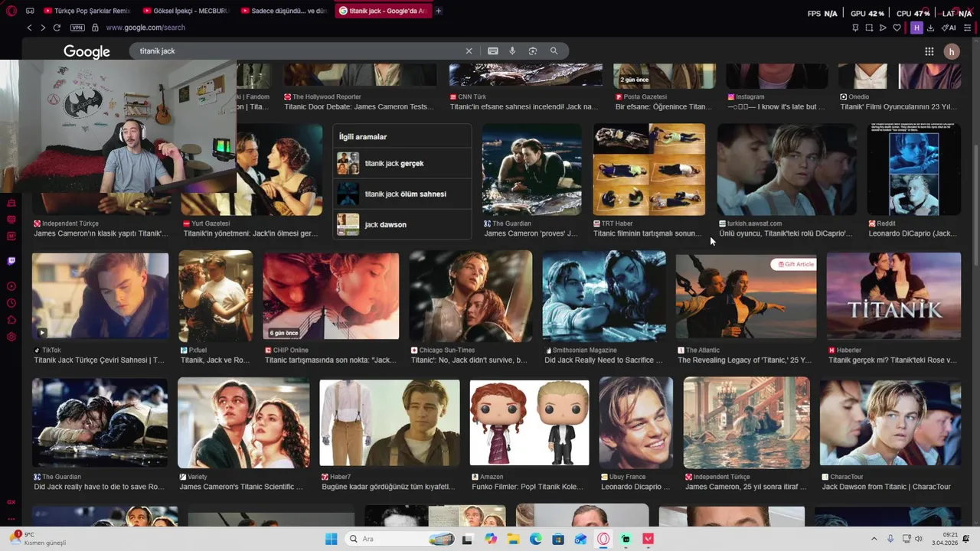
Task: Open weather widget showing 9°C
Action: pyautogui.click(x=37, y=539)
